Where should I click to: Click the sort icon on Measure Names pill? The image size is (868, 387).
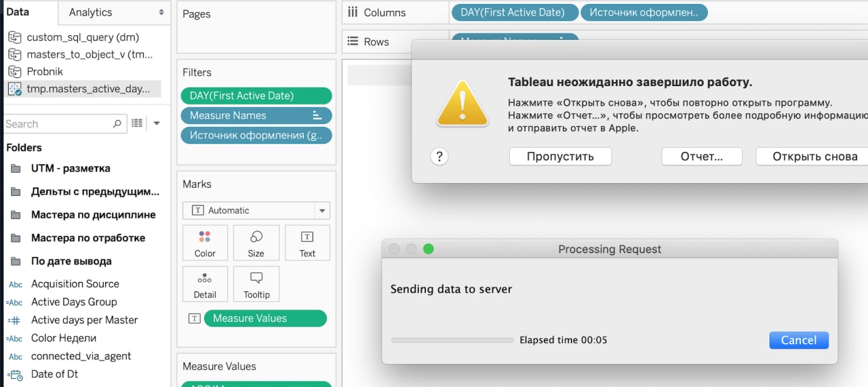tap(317, 115)
